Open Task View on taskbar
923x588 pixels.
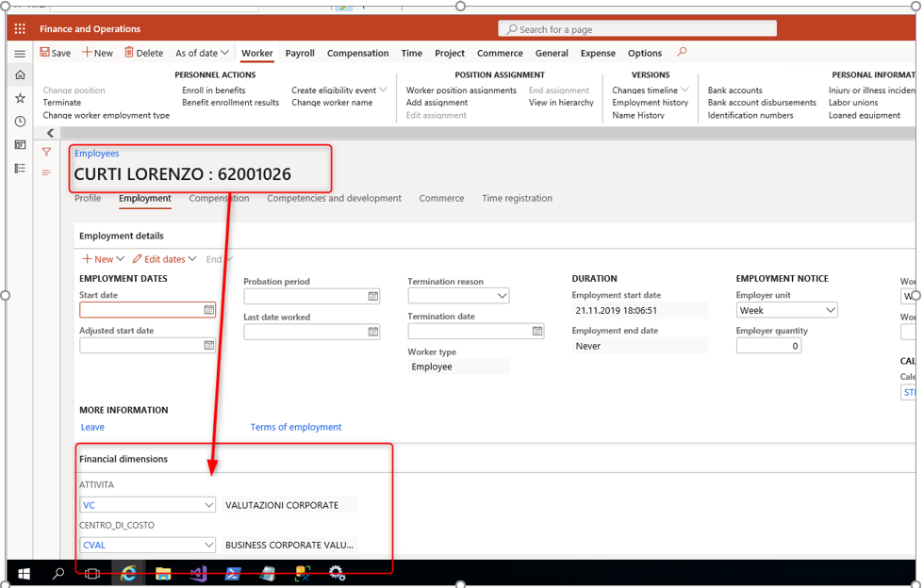click(92, 573)
